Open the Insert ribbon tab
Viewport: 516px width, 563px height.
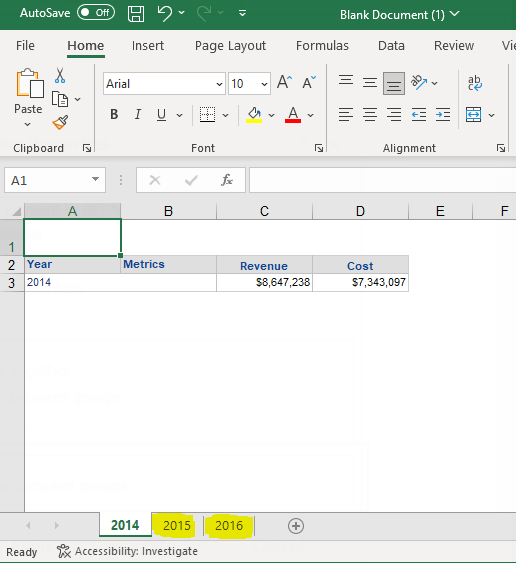coord(148,46)
